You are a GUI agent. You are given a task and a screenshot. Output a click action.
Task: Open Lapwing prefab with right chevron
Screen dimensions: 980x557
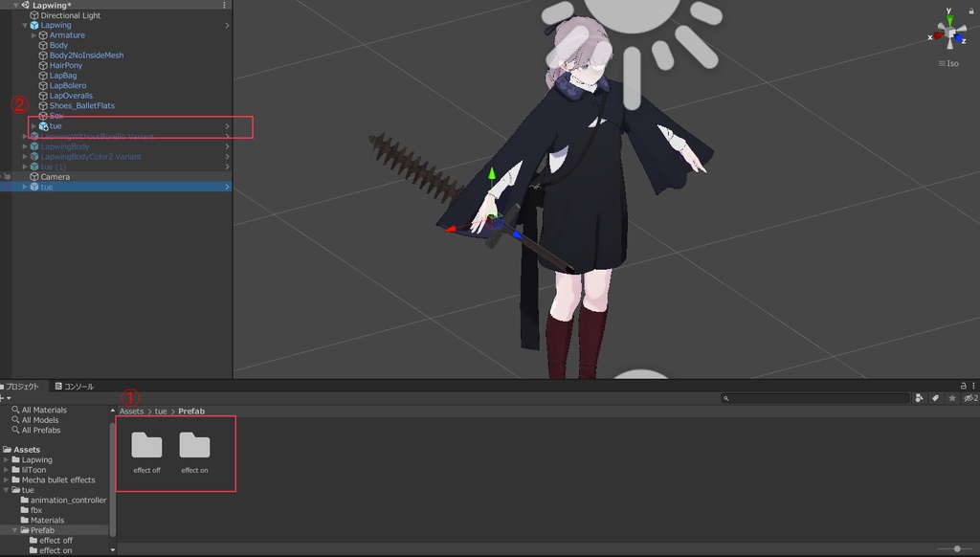227,25
